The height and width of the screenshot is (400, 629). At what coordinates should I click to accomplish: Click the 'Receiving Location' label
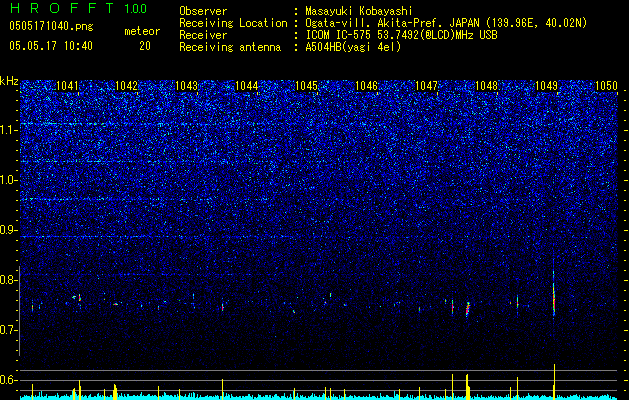[x=233, y=23]
